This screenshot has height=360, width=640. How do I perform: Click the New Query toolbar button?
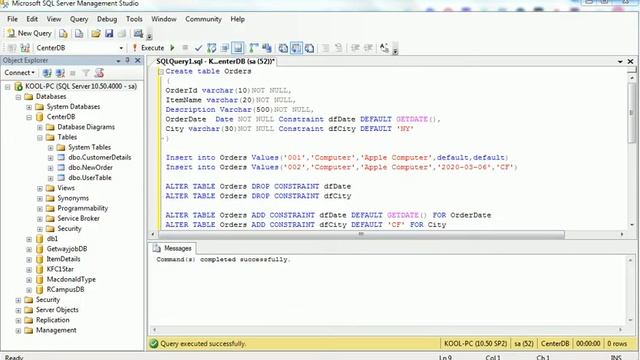pyautogui.click(x=29, y=33)
